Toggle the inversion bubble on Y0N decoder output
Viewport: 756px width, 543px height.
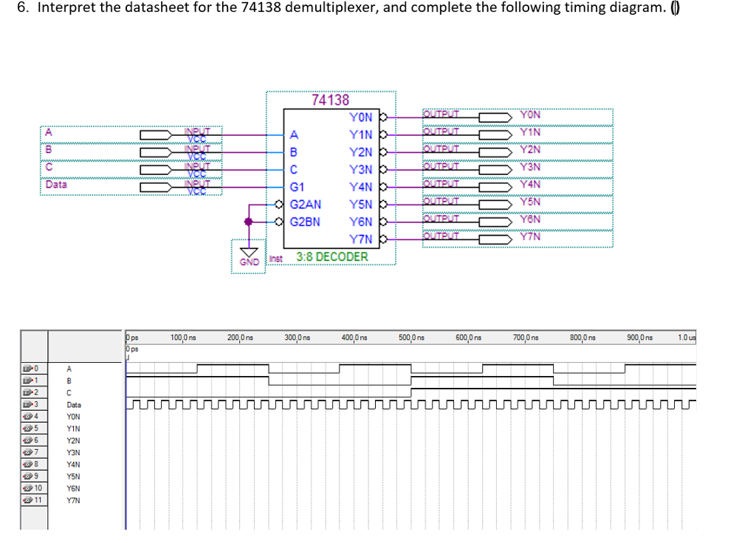[383, 116]
